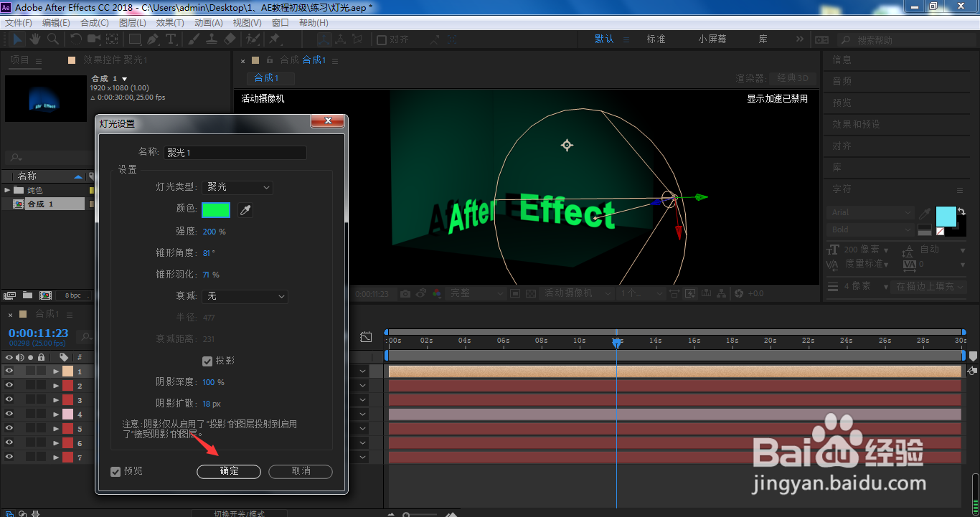Viewport: 980px width, 517px height.
Task: Hide layer 5 with its eye icon
Action: [x=9, y=429]
